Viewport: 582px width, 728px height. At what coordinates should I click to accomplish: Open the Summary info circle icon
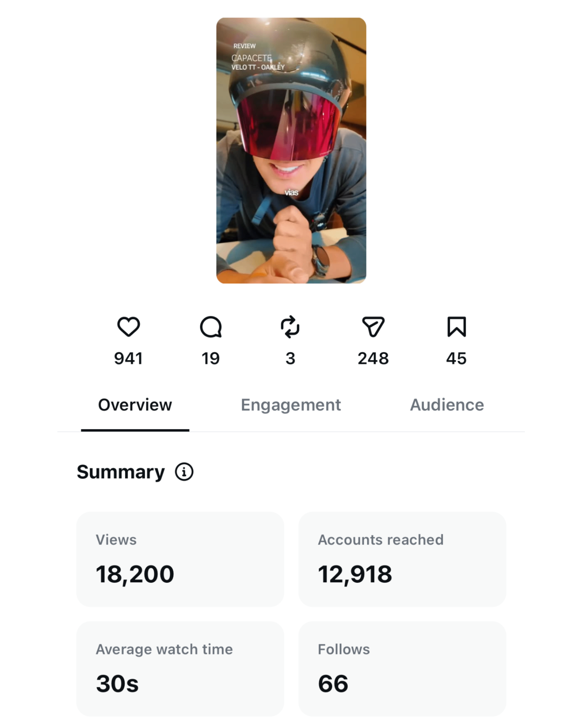coord(184,472)
